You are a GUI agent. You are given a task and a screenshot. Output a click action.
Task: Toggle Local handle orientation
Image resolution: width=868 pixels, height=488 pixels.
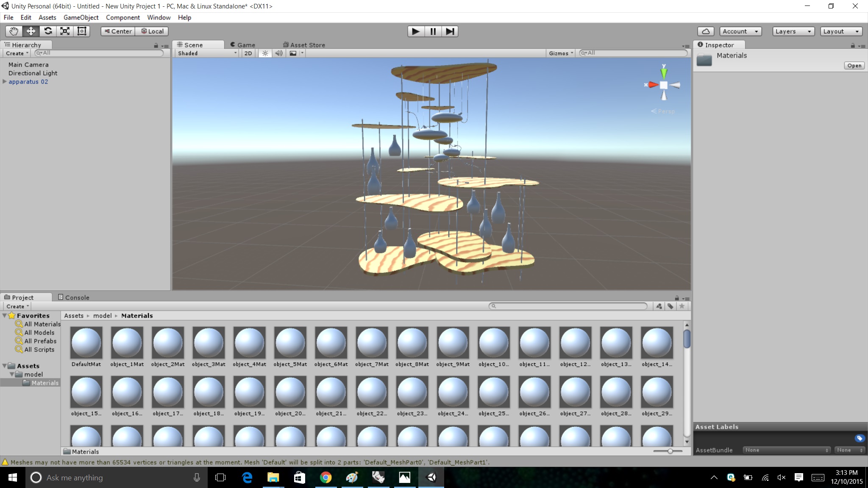coord(152,31)
